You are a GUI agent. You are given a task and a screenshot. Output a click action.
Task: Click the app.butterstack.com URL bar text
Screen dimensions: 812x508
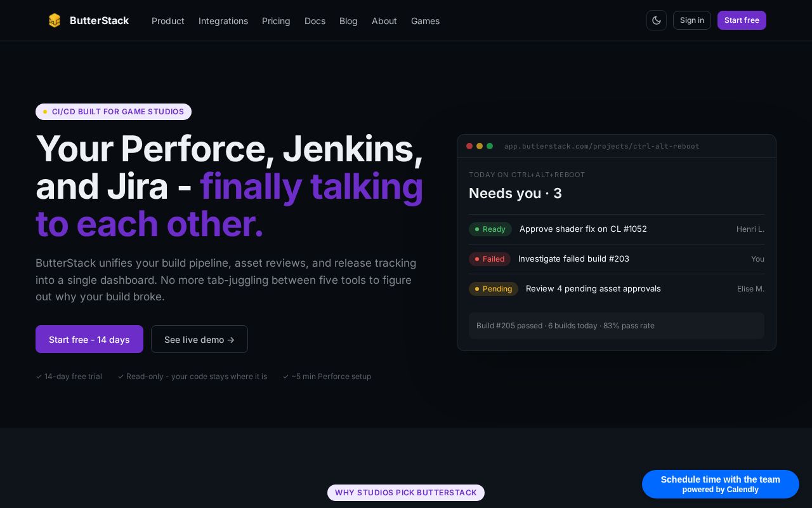(x=601, y=147)
